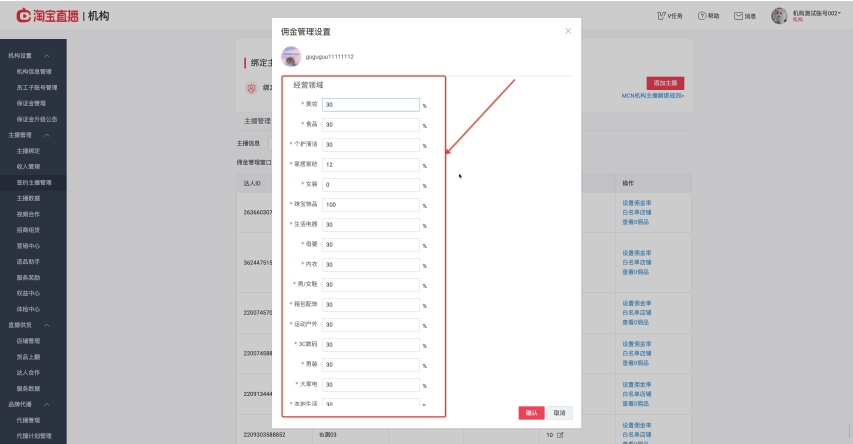Open 机构信息管理 in the sidebar
Image resolution: width=853 pixels, height=444 pixels.
coord(34,71)
